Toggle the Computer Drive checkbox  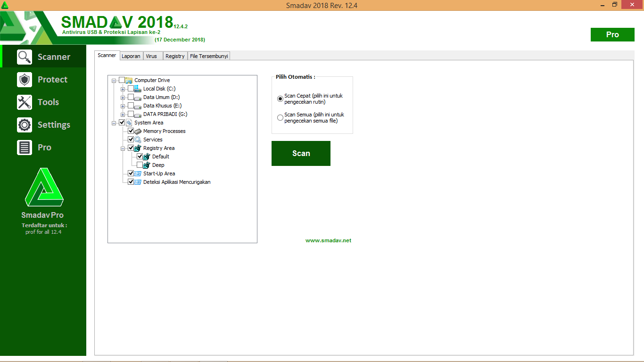122,80
